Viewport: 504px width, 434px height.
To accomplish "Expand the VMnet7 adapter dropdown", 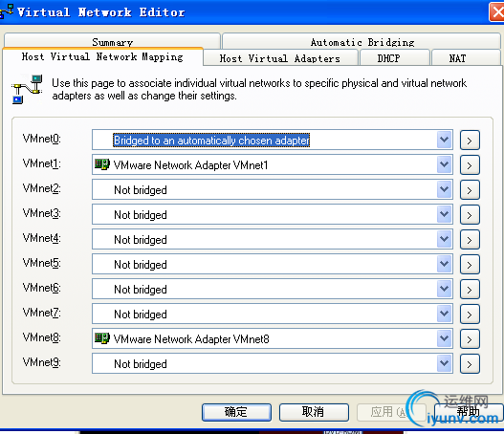I will [444, 314].
